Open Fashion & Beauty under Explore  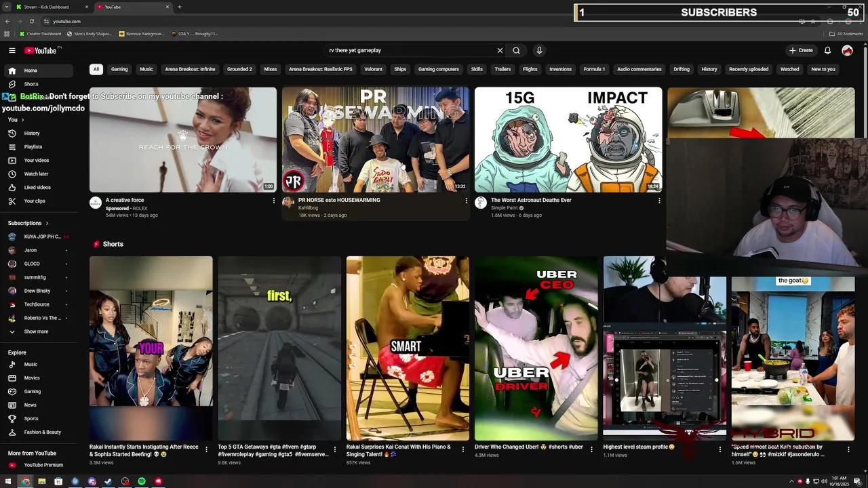(x=38, y=432)
